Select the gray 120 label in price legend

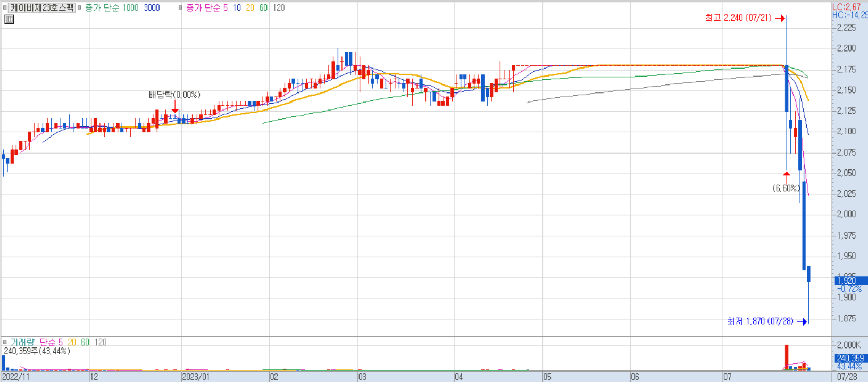pos(279,7)
